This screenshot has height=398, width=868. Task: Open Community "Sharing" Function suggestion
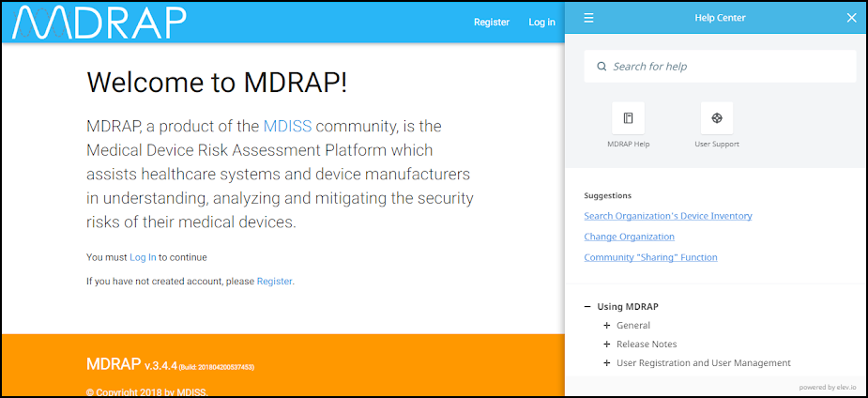(x=650, y=257)
